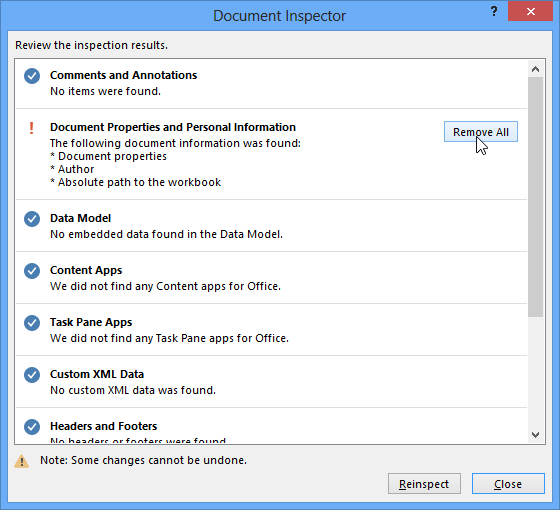
Task: Click the checkmark icon beside Task Pane Apps
Action: tap(32, 323)
